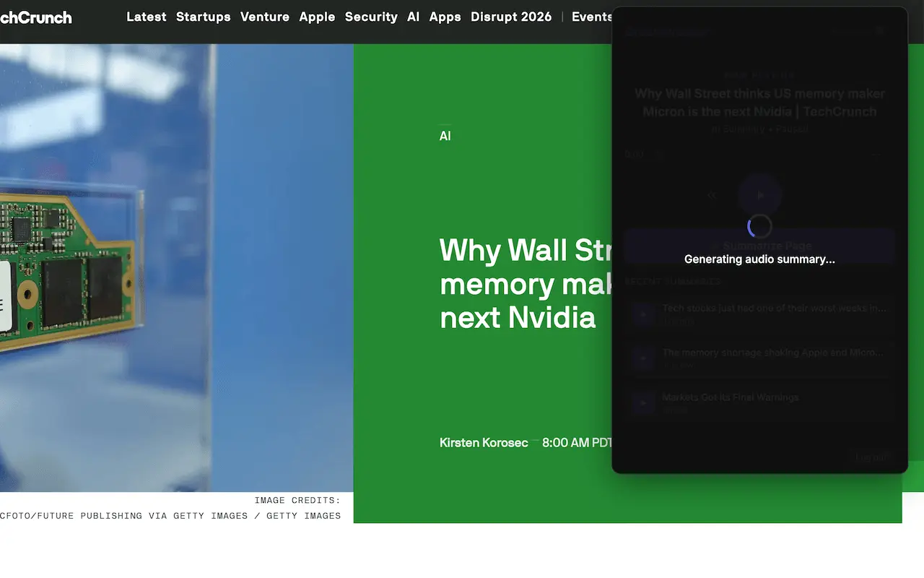924x578 pixels.
Task: Open the Apple nav item
Action: tap(318, 17)
